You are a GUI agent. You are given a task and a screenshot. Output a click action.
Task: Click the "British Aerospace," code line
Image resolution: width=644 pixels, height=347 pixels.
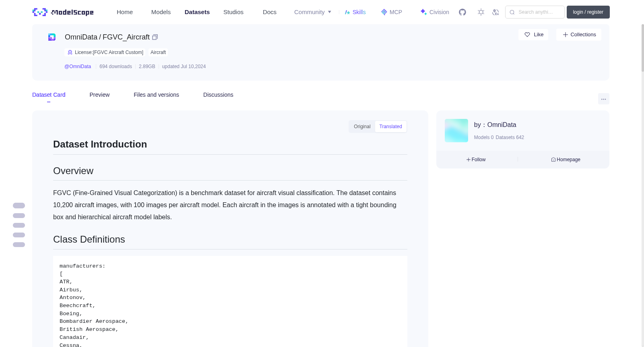(89, 329)
